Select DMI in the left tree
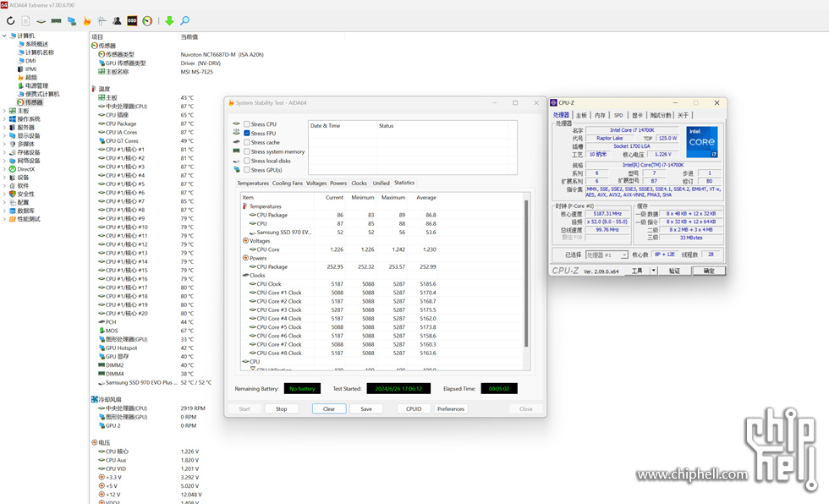The image size is (829, 504). pyautogui.click(x=30, y=61)
